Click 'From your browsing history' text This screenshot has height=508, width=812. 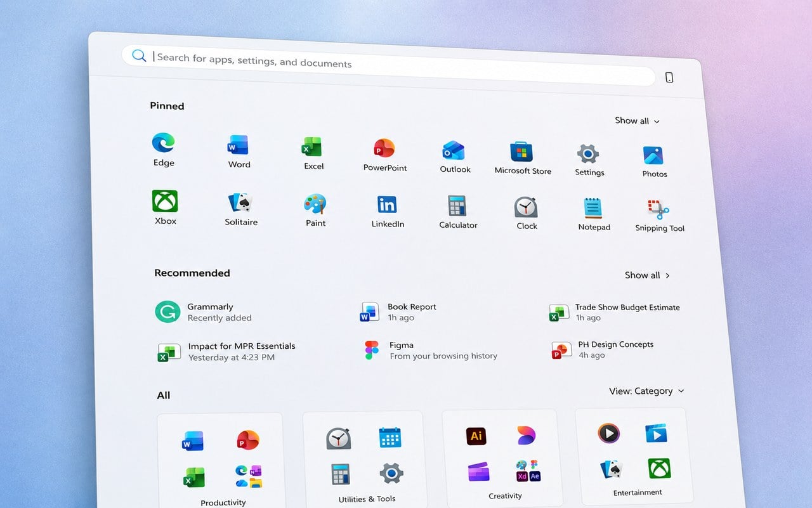coord(443,356)
